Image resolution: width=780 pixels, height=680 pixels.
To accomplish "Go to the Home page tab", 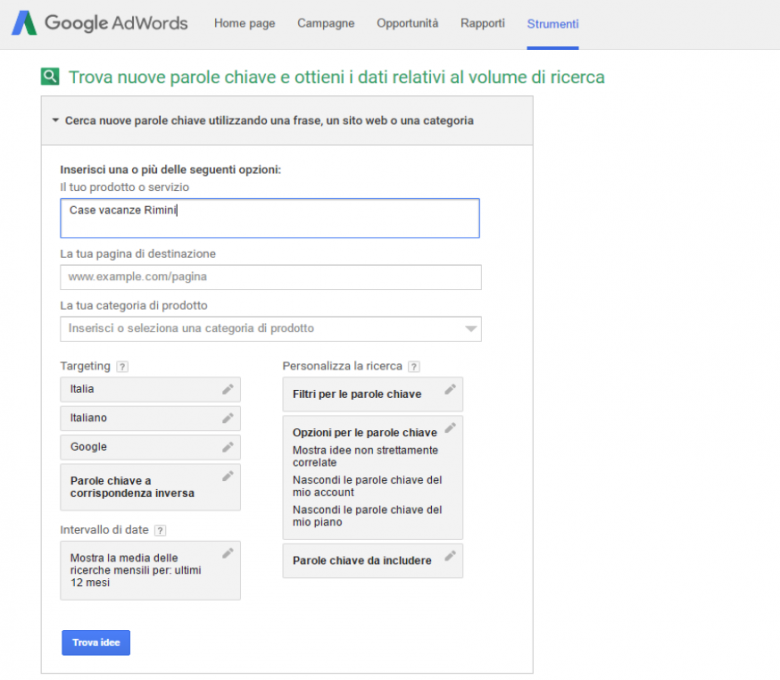I will [245, 23].
